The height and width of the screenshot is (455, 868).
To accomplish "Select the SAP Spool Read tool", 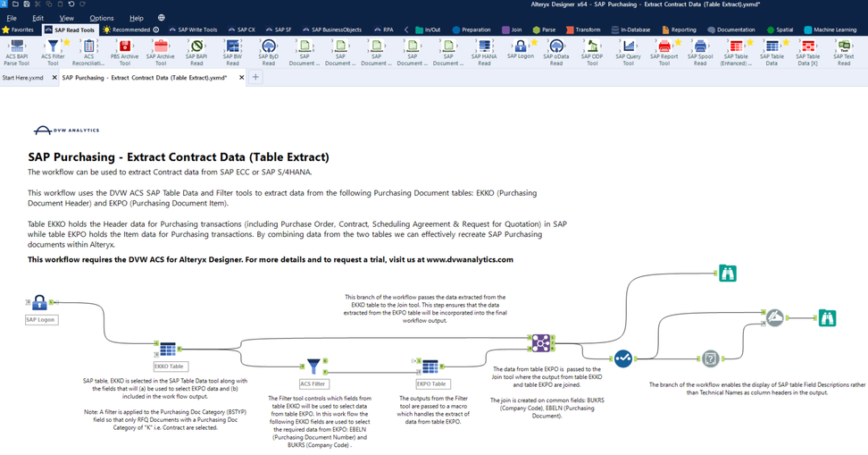I will 700,53.
